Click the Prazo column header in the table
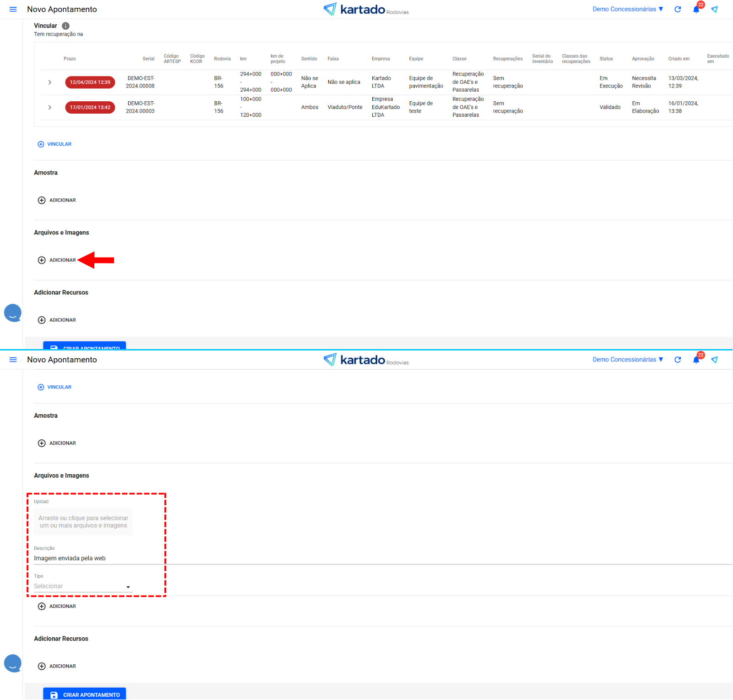The height and width of the screenshot is (700, 733). pos(70,59)
